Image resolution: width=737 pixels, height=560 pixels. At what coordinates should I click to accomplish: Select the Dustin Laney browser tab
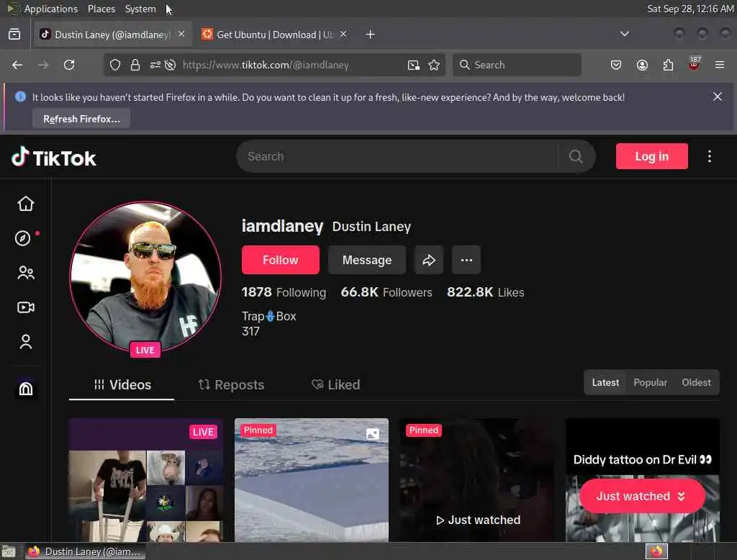tap(113, 35)
